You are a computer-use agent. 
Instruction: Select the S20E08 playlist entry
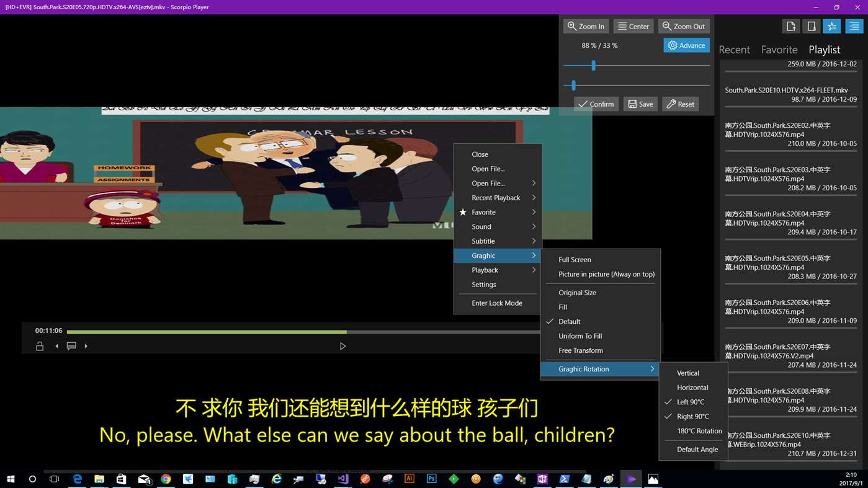(x=790, y=400)
